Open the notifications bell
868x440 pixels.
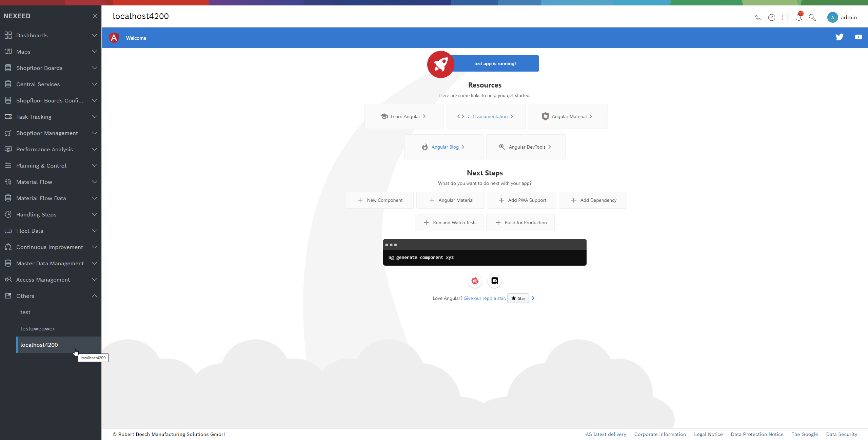point(799,17)
